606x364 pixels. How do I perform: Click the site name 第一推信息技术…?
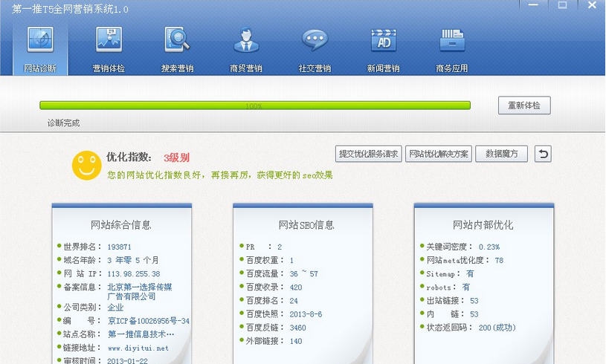coord(141,334)
